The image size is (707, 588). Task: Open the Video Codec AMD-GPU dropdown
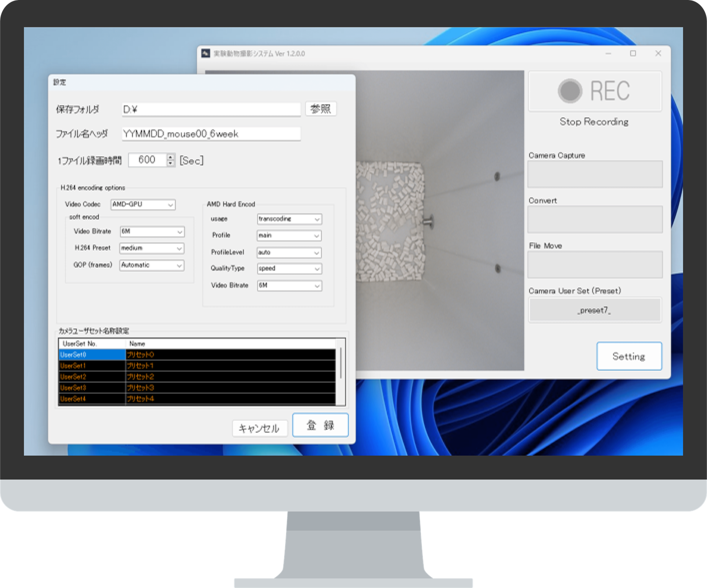pyautogui.click(x=143, y=205)
